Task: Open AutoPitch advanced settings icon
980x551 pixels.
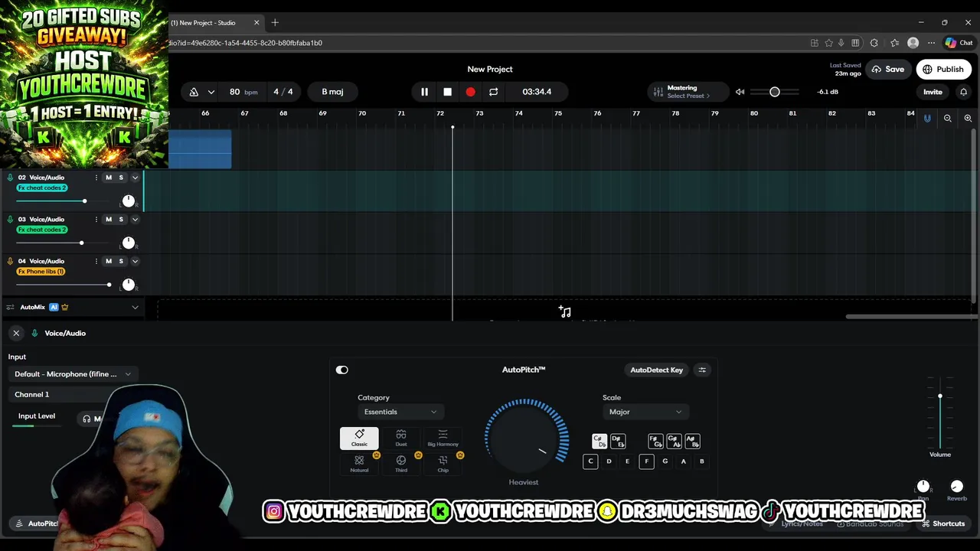Action: click(702, 370)
